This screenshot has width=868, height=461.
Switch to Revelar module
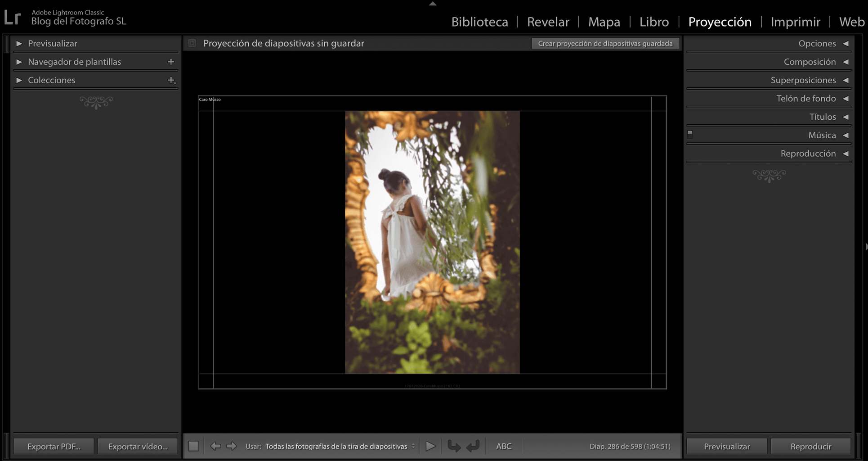coord(548,22)
